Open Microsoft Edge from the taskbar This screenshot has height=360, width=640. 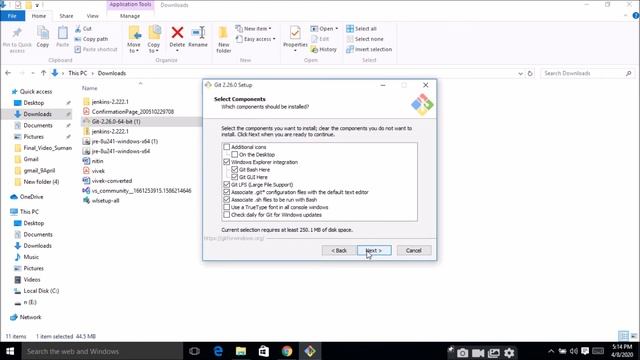point(218,351)
